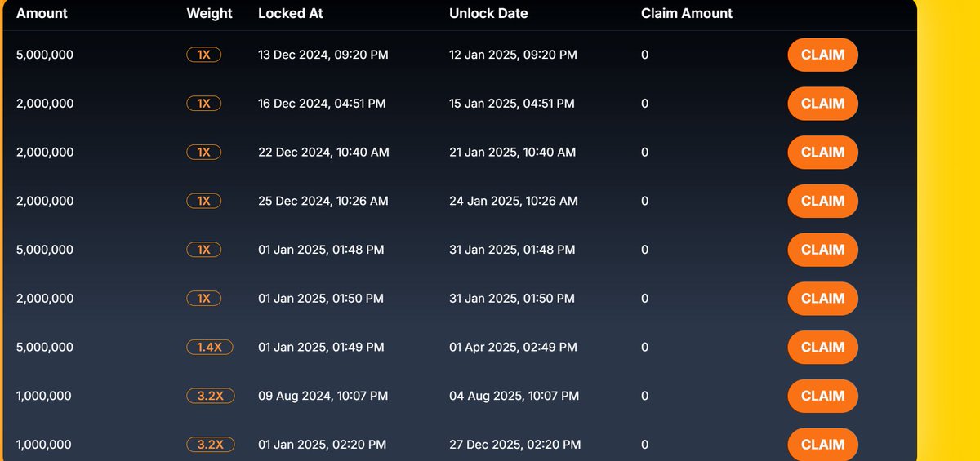Select the 1X badge in 01:50 PM row
Viewport: 980px width, 461px height.
[203, 299]
